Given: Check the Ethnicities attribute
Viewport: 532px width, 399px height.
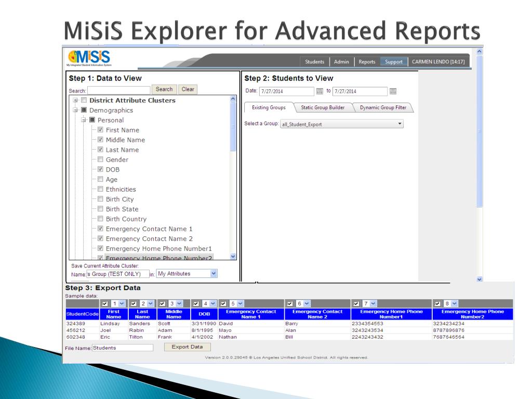Looking at the screenshot, I should coord(100,189).
